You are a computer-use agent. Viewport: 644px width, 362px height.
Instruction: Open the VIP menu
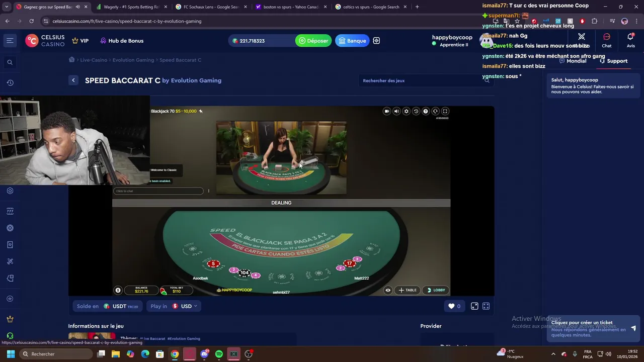click(x=80, y=41)
